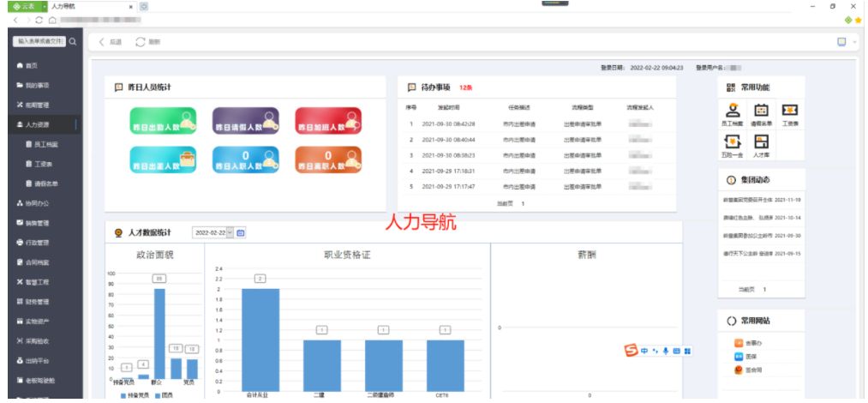Open the 医保 website link

click(744, 357)
